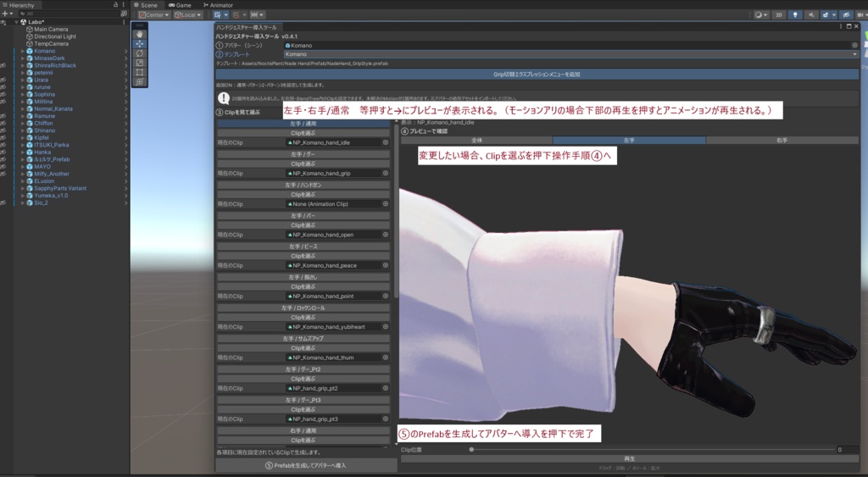Open the template dropdown showing Komano
The width and height of the screenshot is (868, 477).
click(x=570, y=54)
